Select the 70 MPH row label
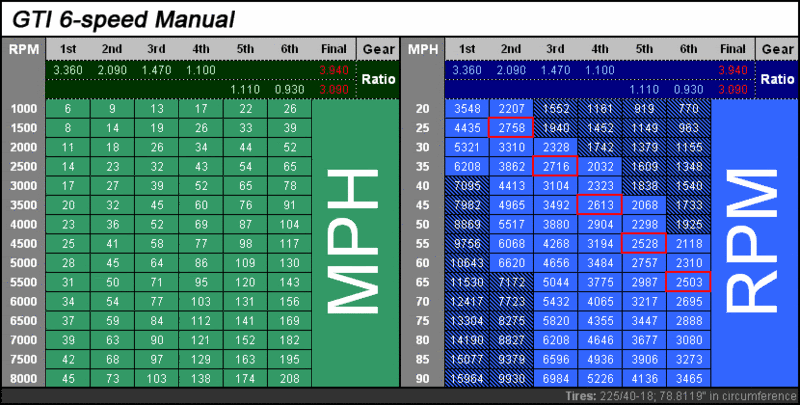800x405 pixels. click(422, 301)
